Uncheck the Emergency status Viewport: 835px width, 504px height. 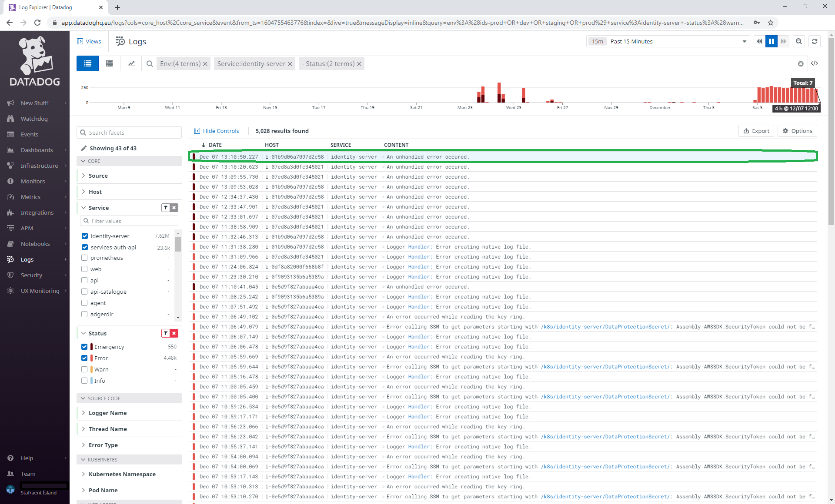pos(84,347)
